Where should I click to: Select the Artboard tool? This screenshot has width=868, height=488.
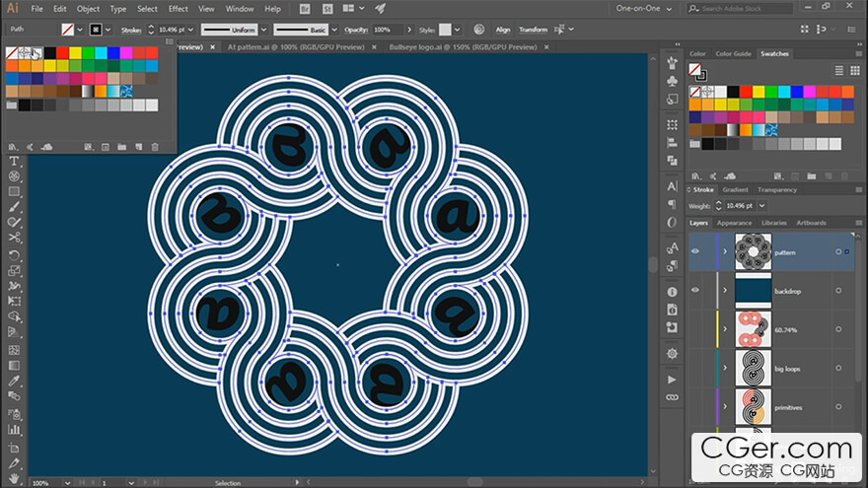15,448
